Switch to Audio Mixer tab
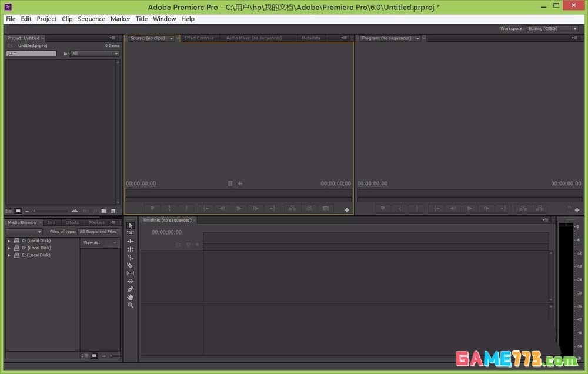Image resolution: width=588 pixels, height=374 pixels. pyautogui.click(x=254, y=38)
